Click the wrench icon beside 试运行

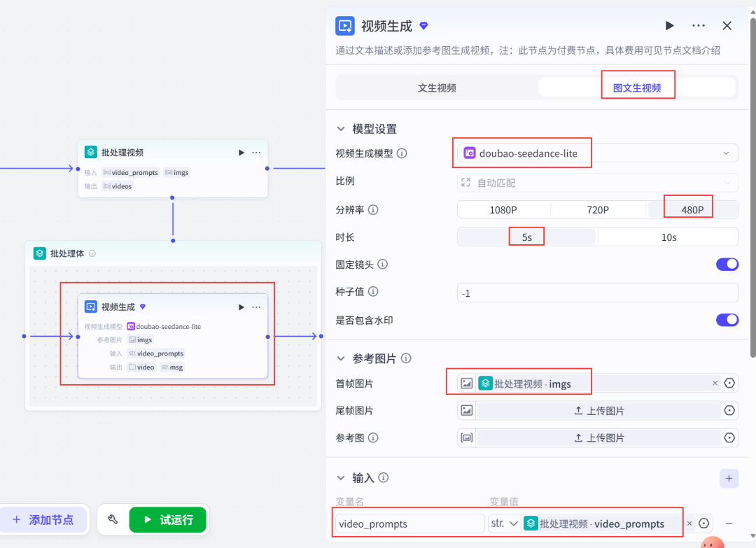click(x=113, y=519)
